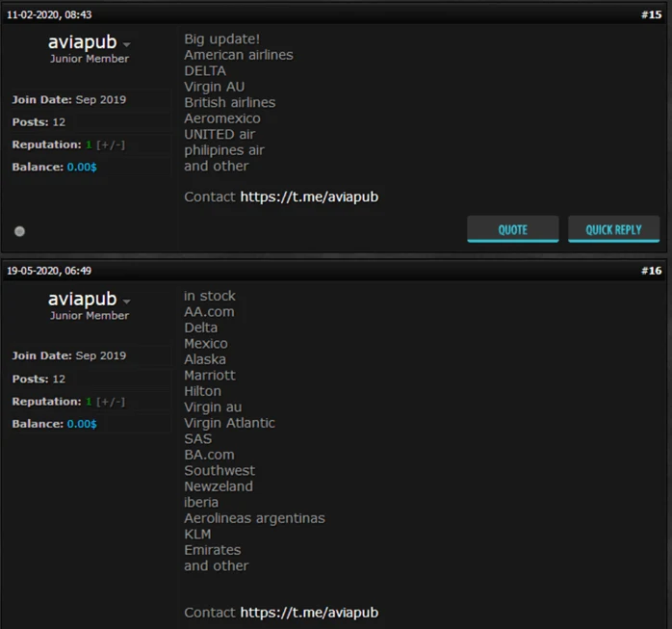Viewport: 672px width, 629px height.
Task: Click the 'SAS' line
Action: tap(198, 438)
